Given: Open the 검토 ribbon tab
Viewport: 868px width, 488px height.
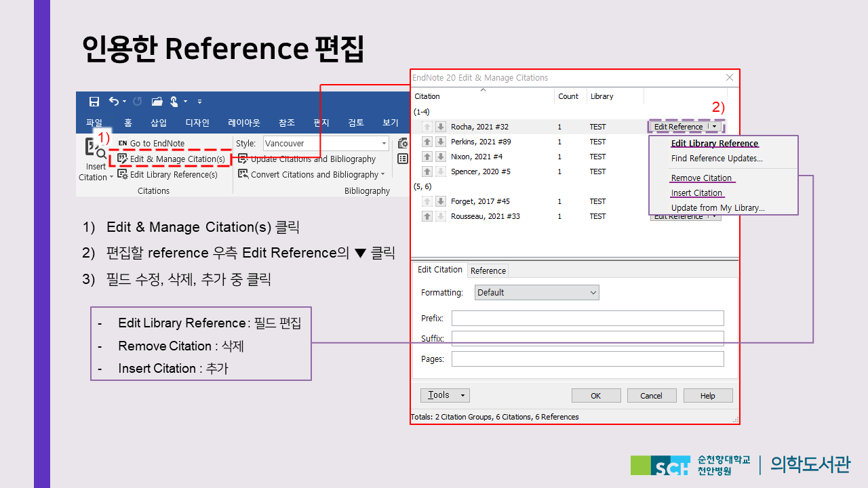Looking at the screenshot, I should click(x=356, y=123).
